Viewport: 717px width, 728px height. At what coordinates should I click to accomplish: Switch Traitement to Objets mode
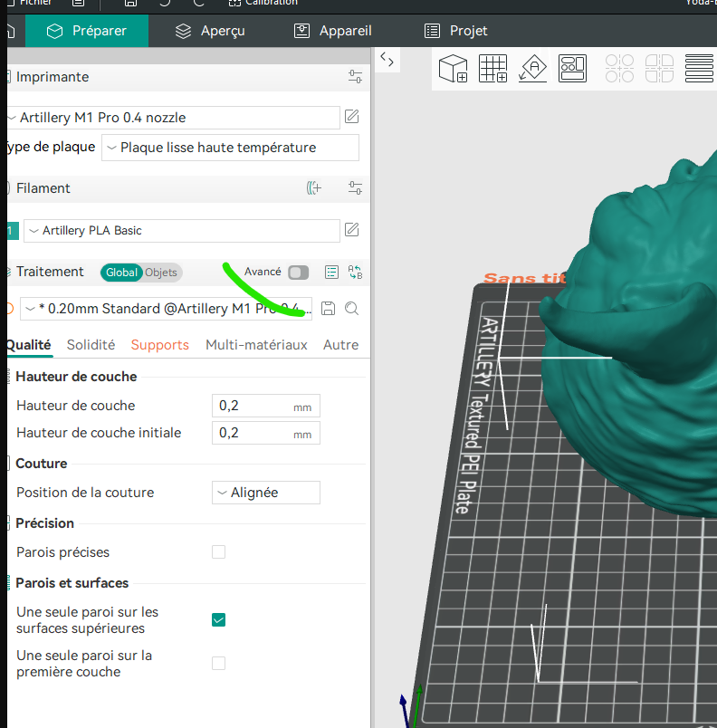coord(160,273)
